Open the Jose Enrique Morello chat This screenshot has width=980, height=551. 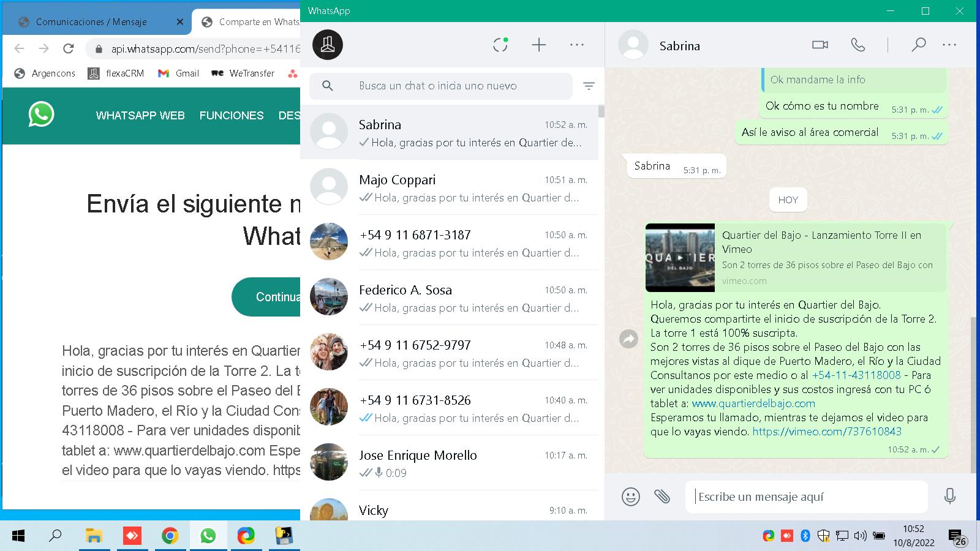(449, 463)
